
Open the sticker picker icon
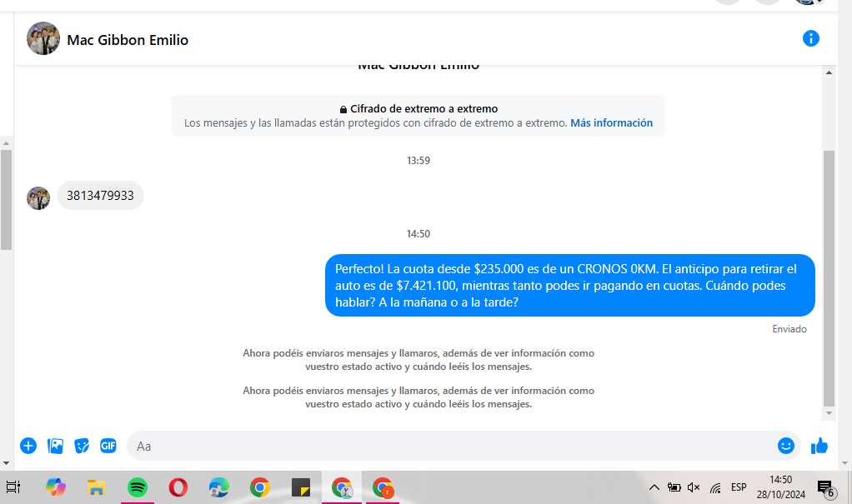[x=82, y=446]
